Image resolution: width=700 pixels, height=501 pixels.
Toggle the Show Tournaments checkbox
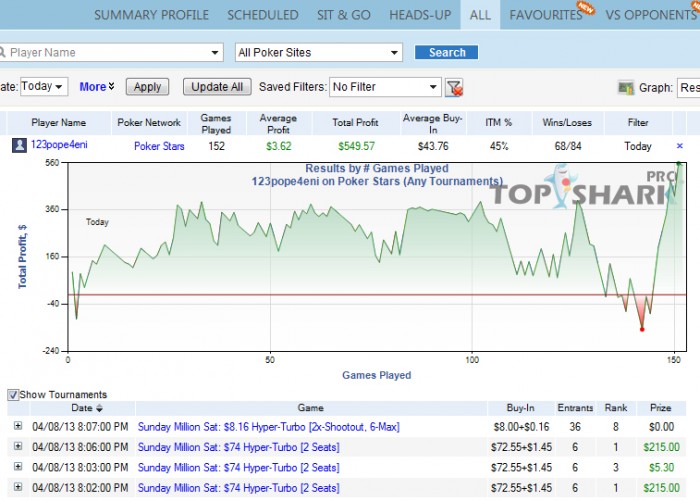(x=13, y=395)
